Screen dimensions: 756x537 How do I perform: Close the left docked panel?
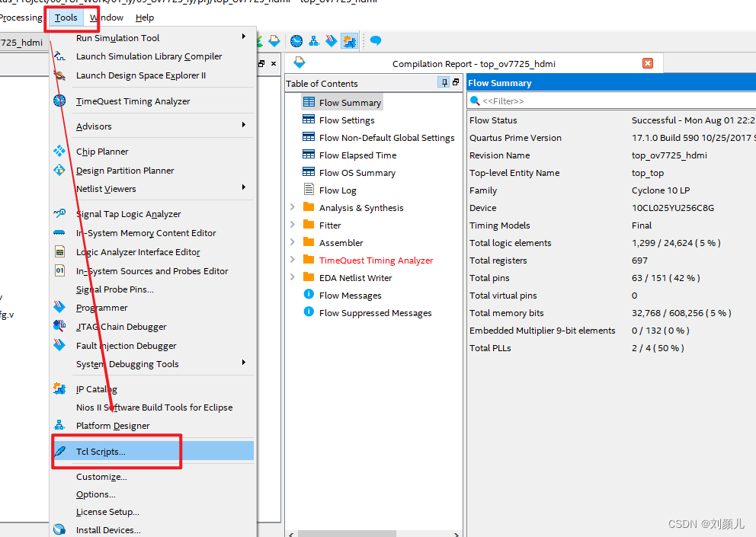[274, 63]
